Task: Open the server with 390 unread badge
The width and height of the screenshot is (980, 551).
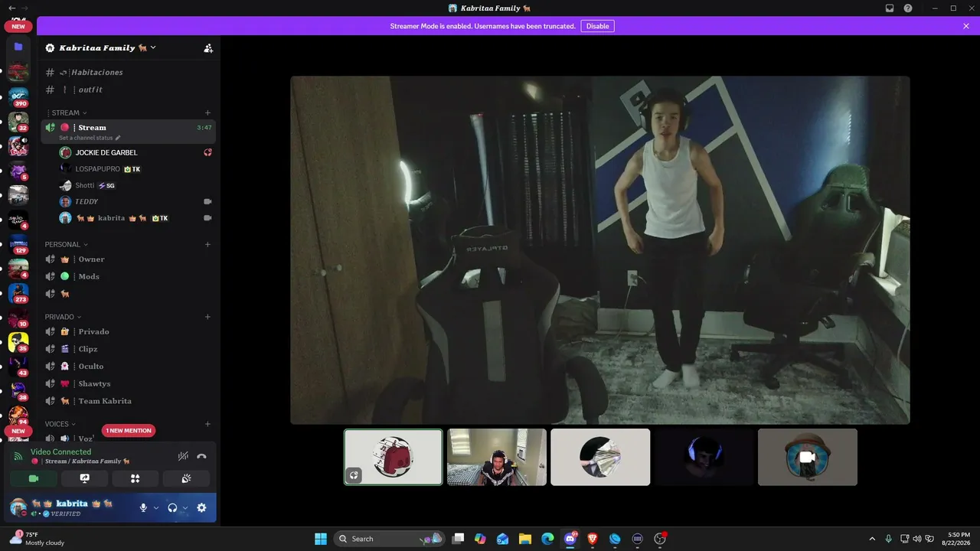Action: click(x=18, y=97)
